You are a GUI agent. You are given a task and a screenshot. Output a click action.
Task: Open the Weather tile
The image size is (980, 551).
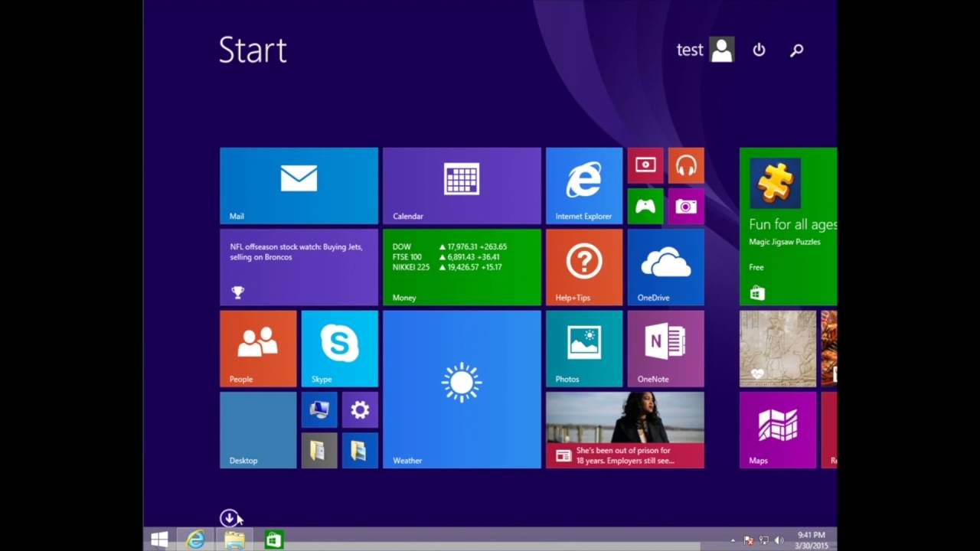(x=462, y=389)
